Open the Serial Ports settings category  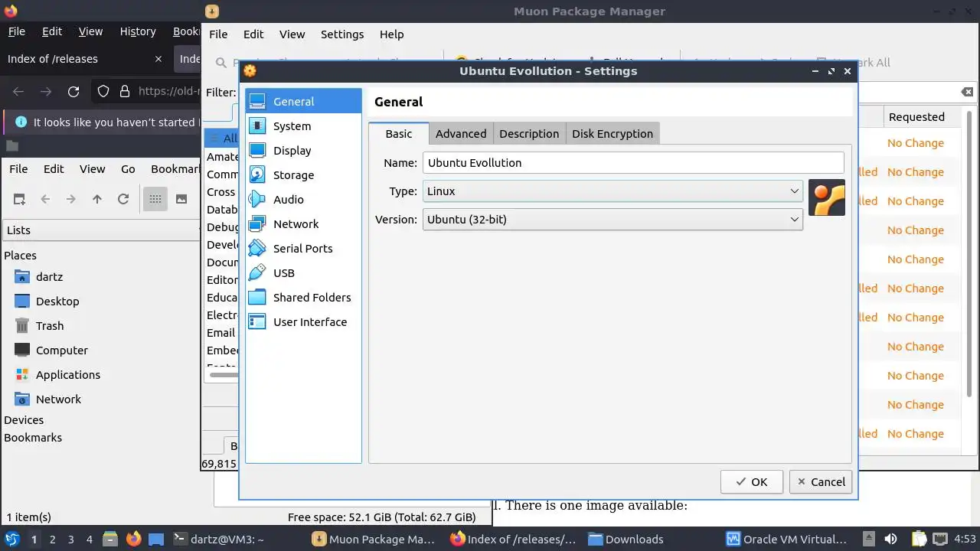point(303,248)
